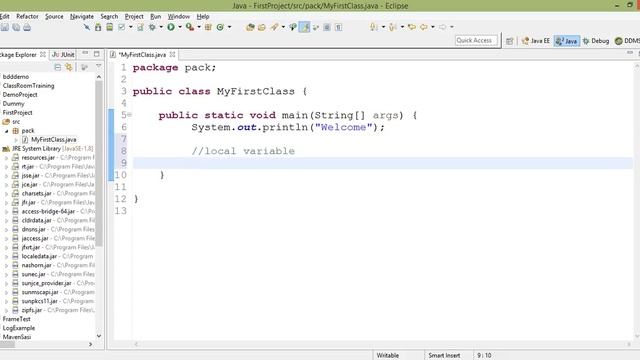Click the Next Annotation toolbar icon
This screenshot has height=360, width=640.
(x=373, y=27)
